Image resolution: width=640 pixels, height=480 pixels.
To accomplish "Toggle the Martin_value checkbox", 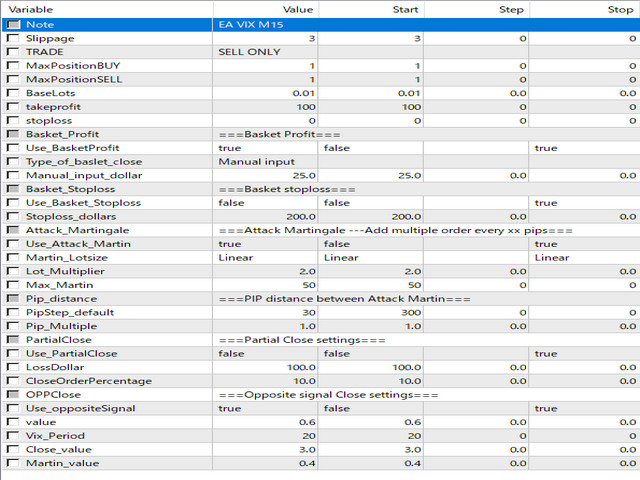I will click(13, 463).
